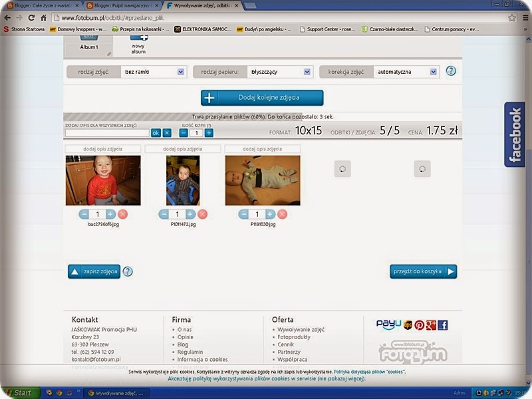Image resolution: width=532 pixels, height=399 pixels.
Task: Click przejdź do koszyka button
Action: point(423,271)
